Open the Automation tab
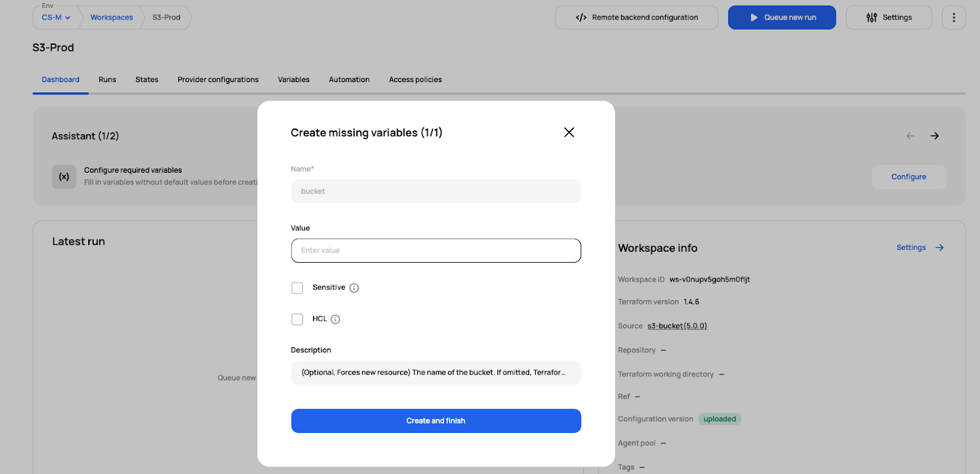Screen dimensions: 980x474 click(349, 80)
